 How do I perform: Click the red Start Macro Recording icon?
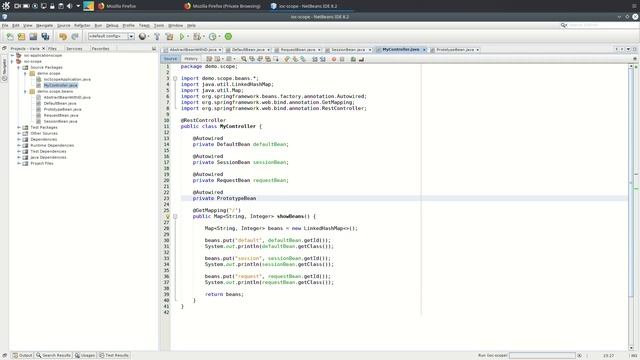point(334,59)
